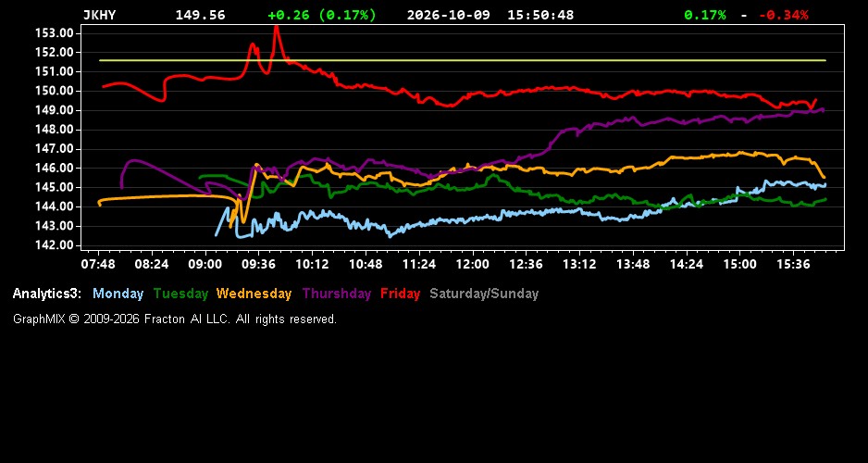This screenshot has height=463, width=868.
Task: Click the 151.00 price axis label
Action: pyautogui.click(x=55, y=71)
